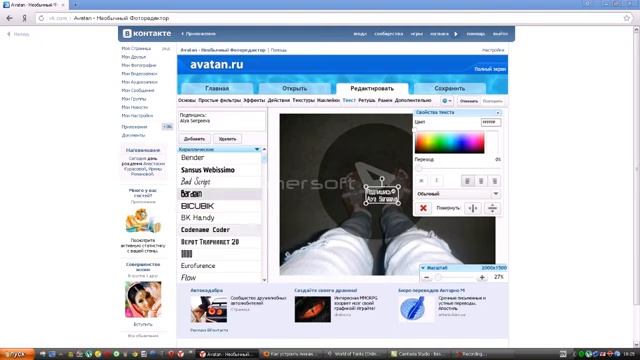Toggle italic text style
The image size is (640, 360).
pyautogui.click(x=436, y=181)
